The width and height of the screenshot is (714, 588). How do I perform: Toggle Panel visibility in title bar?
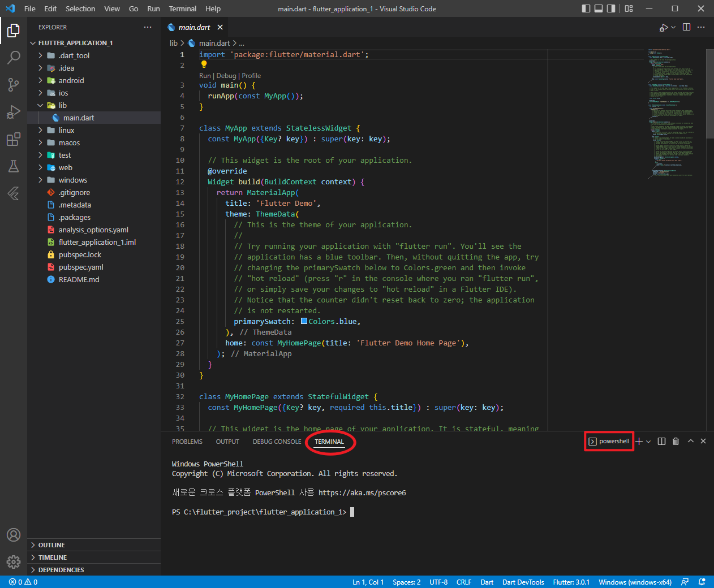tap(599, 8)
